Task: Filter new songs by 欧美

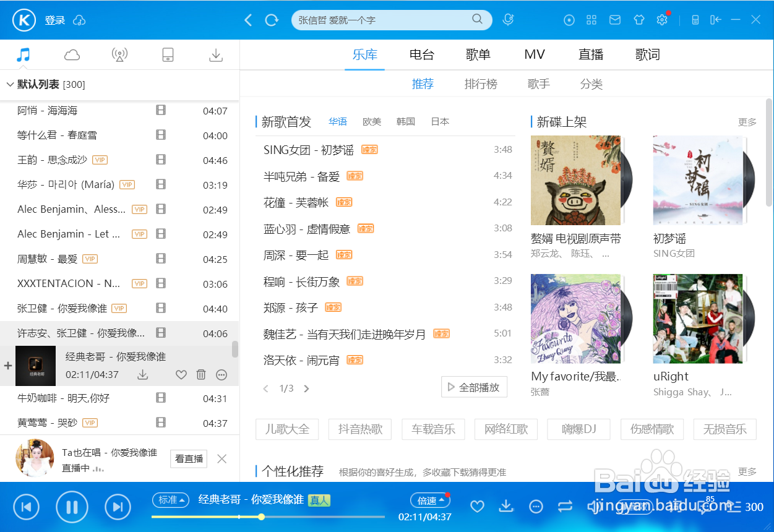Action: [372, 122]
